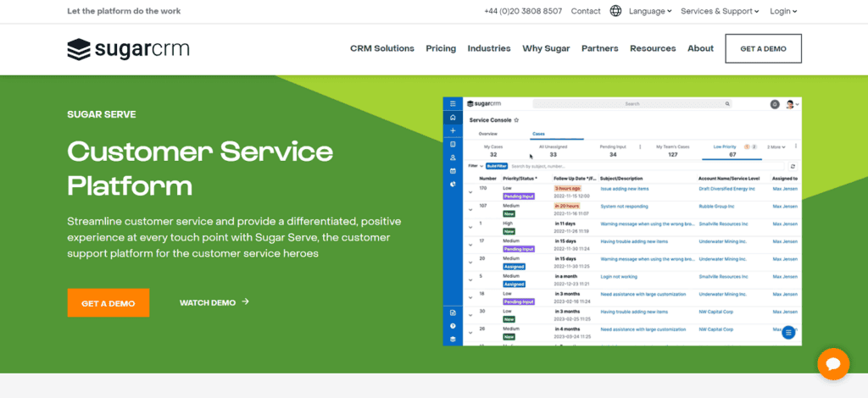Screen dimensions: 868x398
Task: Click the pie chart reports icon in console sidebar
Action: (x=453, y=184)
